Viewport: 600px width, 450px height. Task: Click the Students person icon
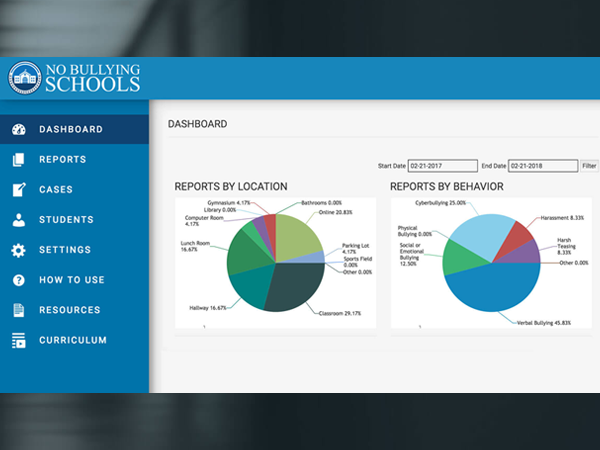click(x=18, y=220)
